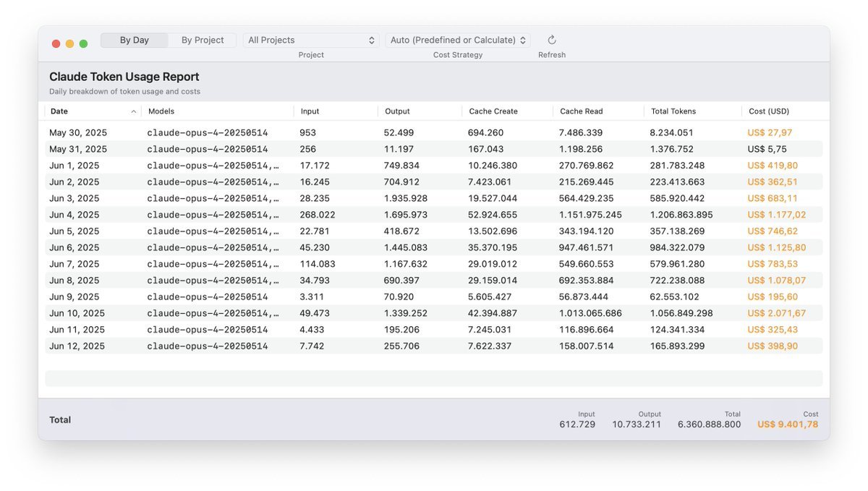This screenshot has height=491, width=868.
Task: Click the cost value US$ 419,80
Action: pos(773,166)
